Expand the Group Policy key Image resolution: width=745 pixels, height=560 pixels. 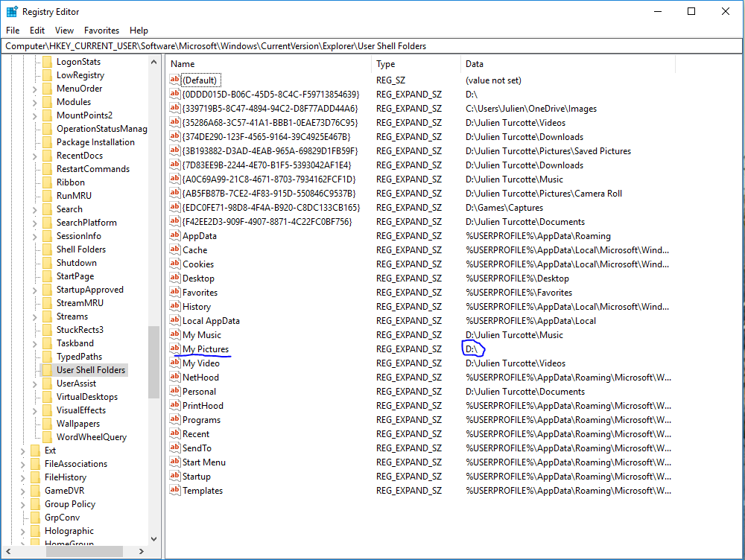[23, 504]
